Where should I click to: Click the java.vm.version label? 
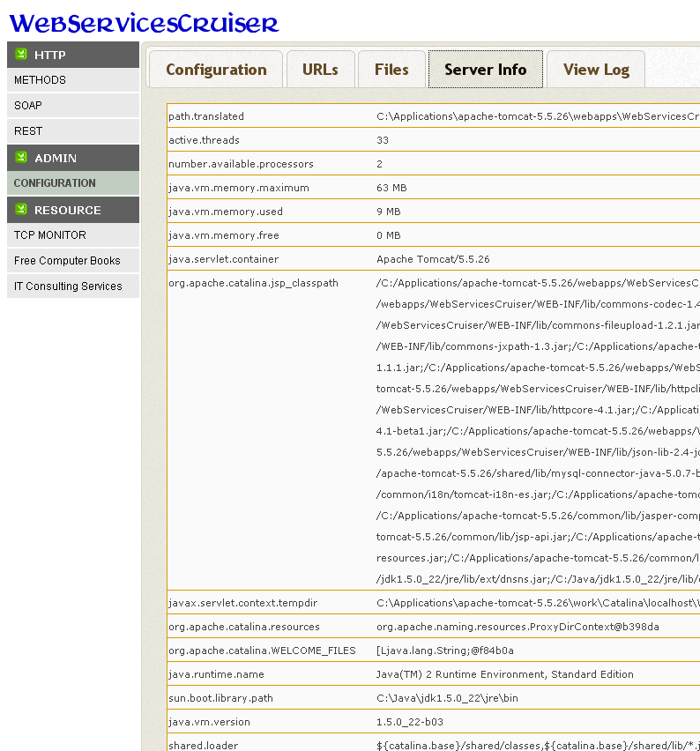(209, 722)
